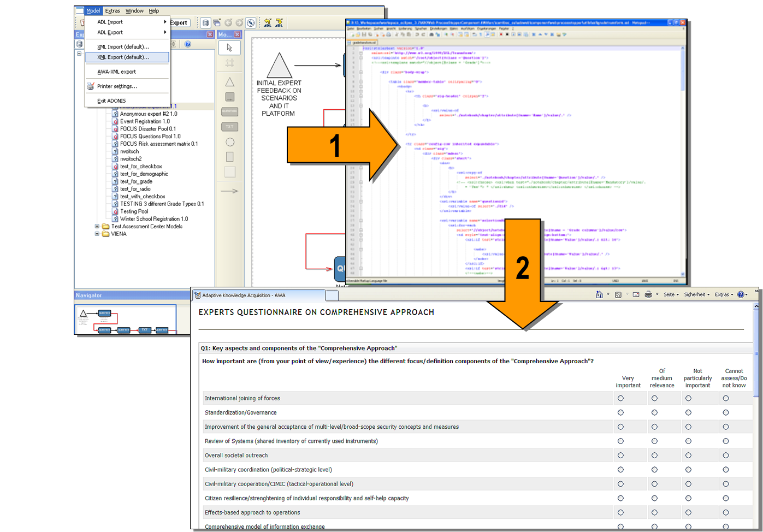Click the Print icon in the browser toolbar
This screenshot has width=763, height=532.
tap(648, 294)
